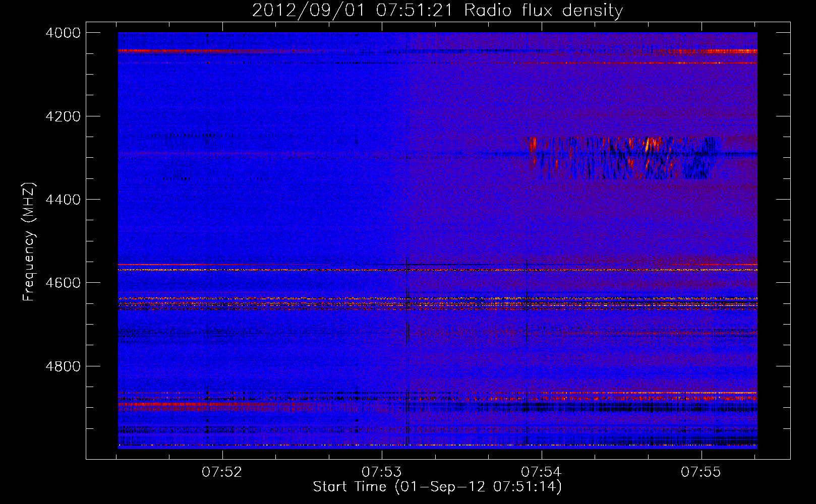Click the '4800' frequency axis label
This screenshot has width=816, height=504.
(x=63, y=366)
